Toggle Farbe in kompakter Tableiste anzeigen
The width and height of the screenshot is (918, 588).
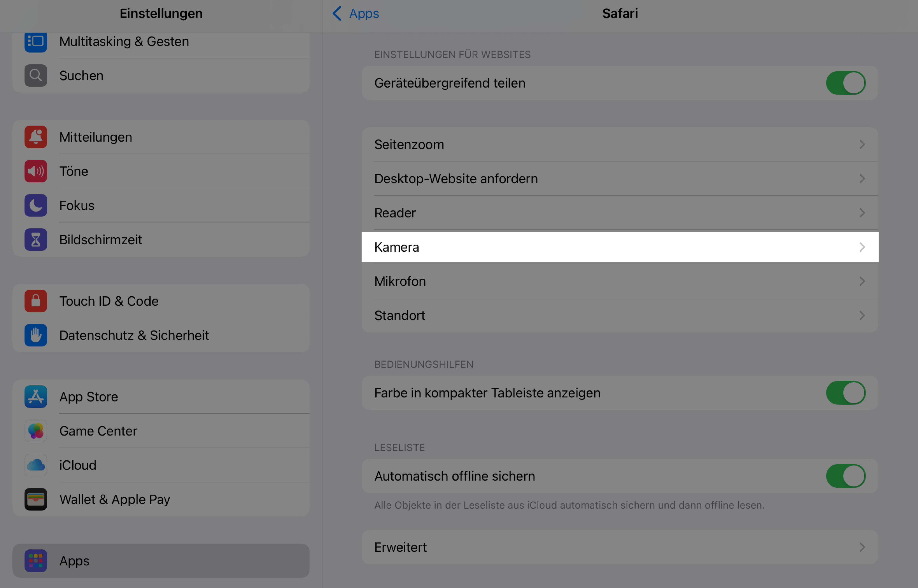[x=845, y=393]
